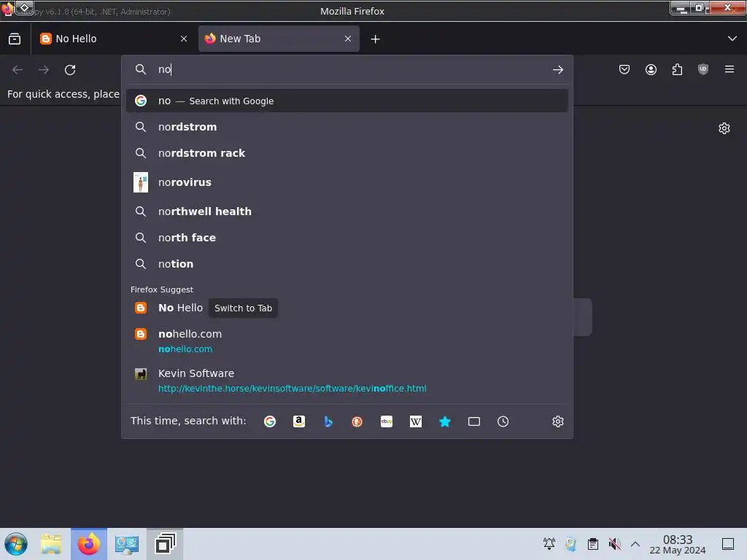Click the muted volume tray icon
Screen dimensions: 747x560
tap(614, 543)
